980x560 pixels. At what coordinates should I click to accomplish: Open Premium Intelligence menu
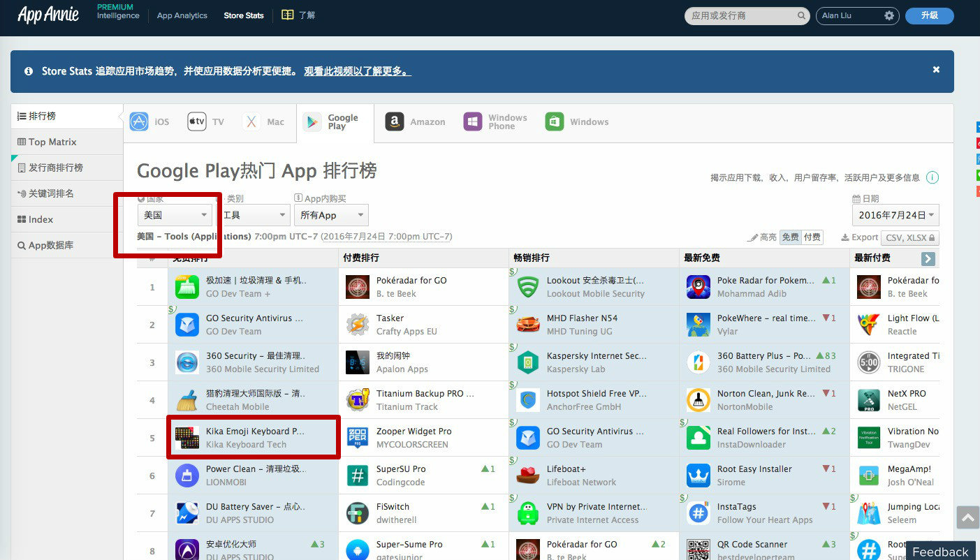coord(118,12)
